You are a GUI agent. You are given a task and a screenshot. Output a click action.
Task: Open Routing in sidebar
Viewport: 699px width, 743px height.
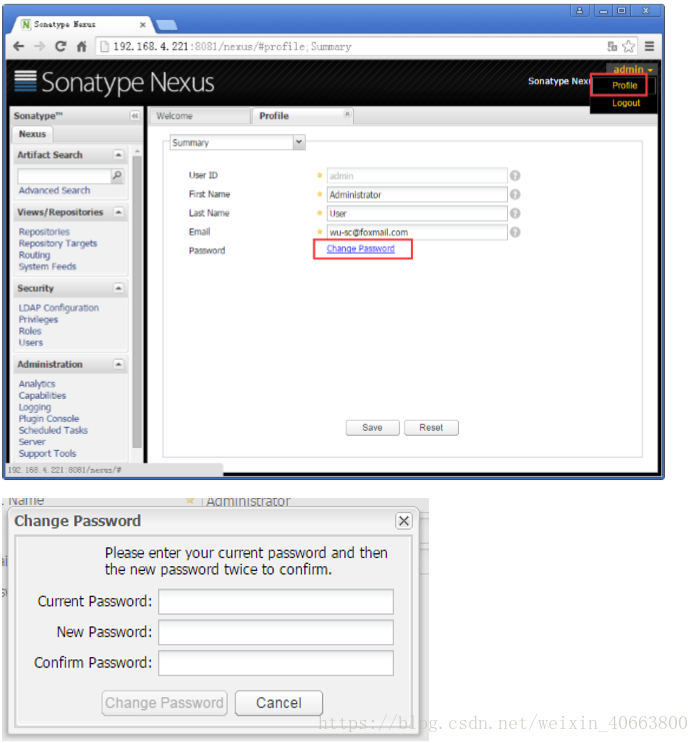(34, 255)
